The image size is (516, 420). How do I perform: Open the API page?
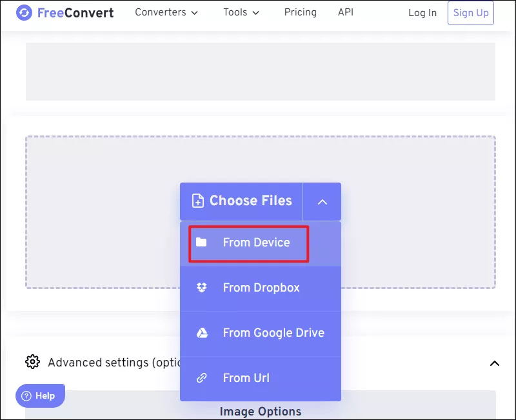coord(346,12)
